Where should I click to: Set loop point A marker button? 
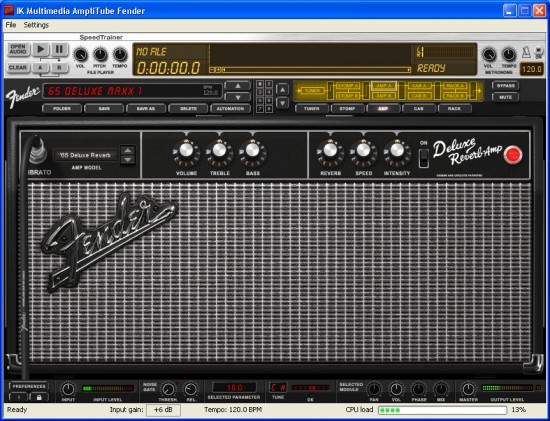[41, 67]
